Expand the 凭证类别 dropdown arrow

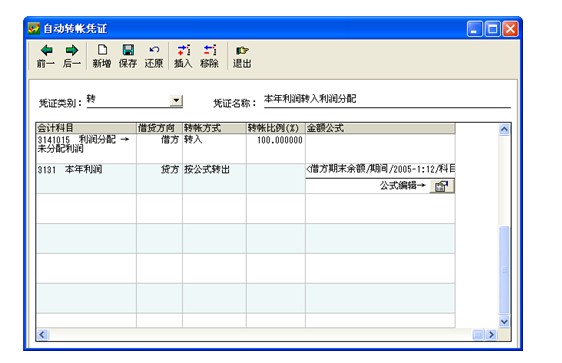pyautogui.click(x=176, y=101)
